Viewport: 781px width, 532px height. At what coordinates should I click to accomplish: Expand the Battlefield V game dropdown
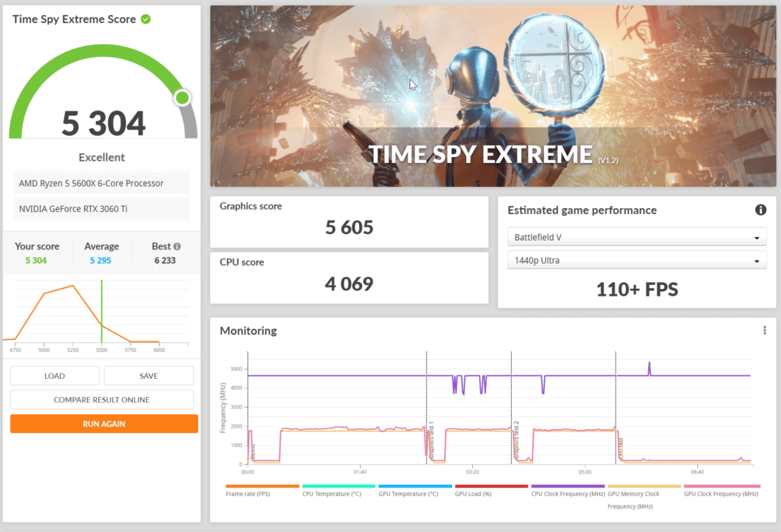pyautogui.click(x=636, y=238)
